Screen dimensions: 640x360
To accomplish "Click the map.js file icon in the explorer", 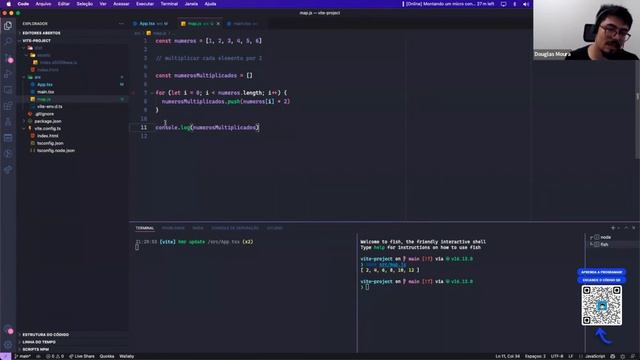I will point(33,99).
